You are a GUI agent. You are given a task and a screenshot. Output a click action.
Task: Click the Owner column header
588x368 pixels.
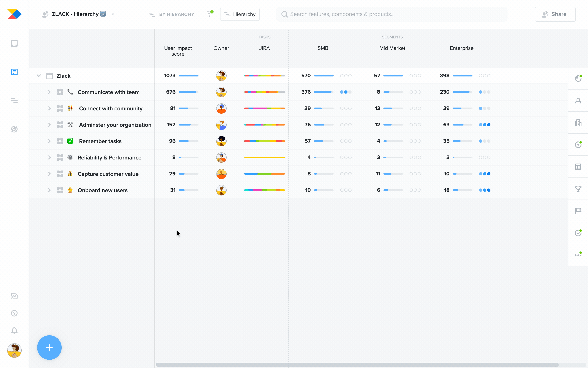pos(221,48)
